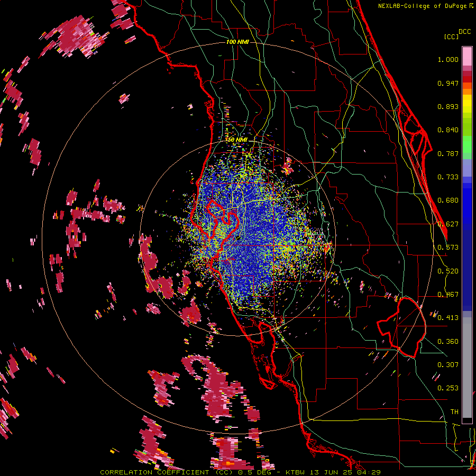476x476 pixels.
Task: Click the [CC] legend unit label
Action: (x=451, y=36)
